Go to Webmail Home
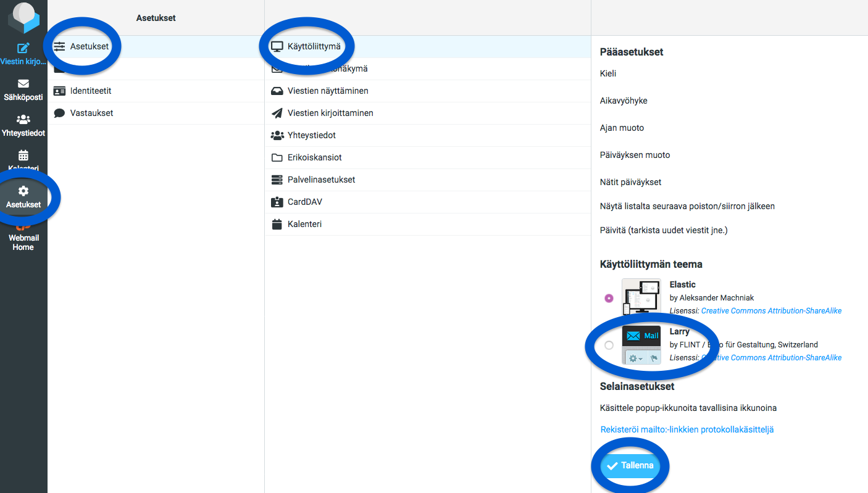The image size is (868, 493). click(23, 242)
